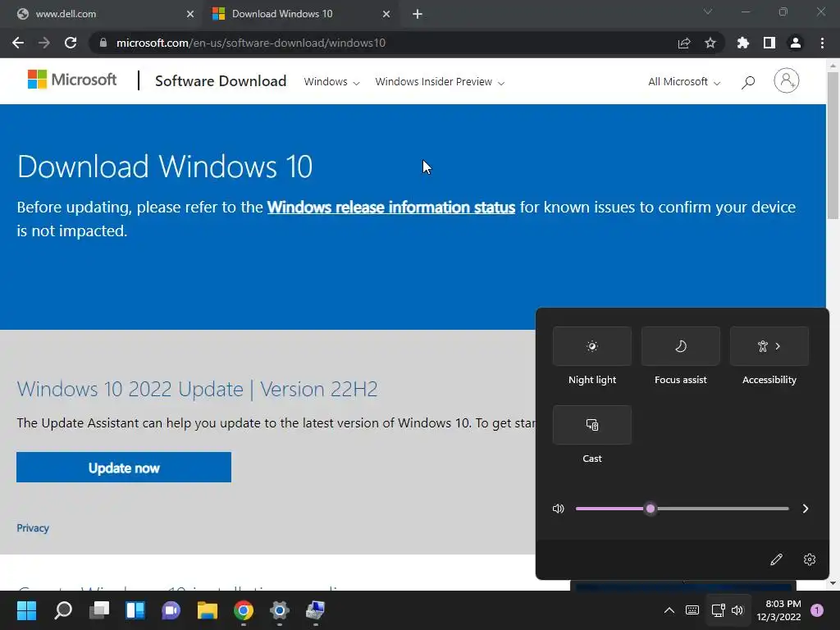
Task: Expand the audio output chevron beside the volume slider
Action: [x=806, y=509]
